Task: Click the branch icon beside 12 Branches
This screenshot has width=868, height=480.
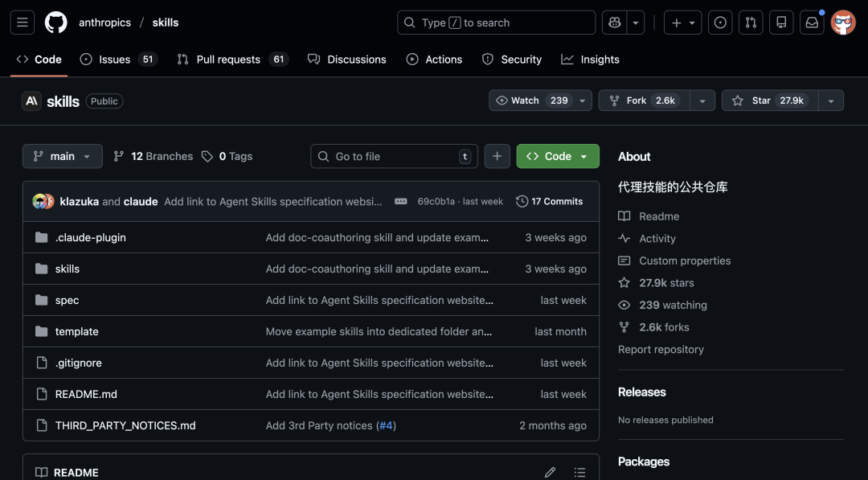Action: coord(118,157)
